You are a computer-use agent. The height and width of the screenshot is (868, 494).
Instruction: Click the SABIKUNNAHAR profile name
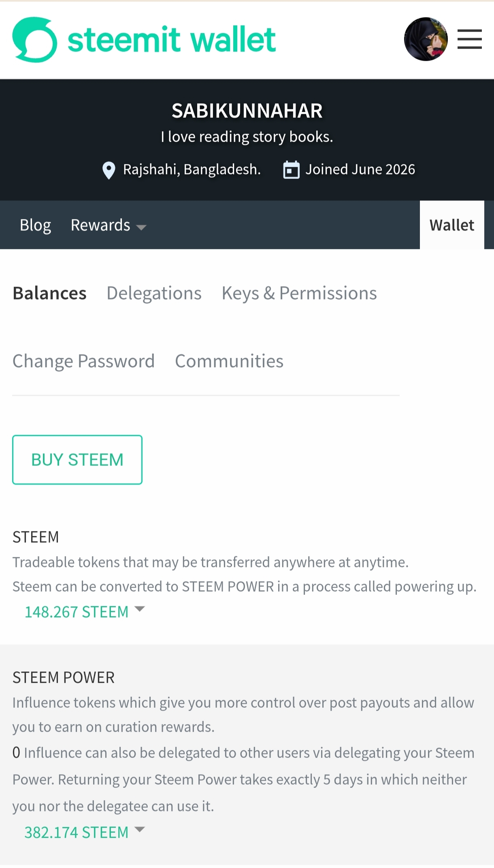247,110
